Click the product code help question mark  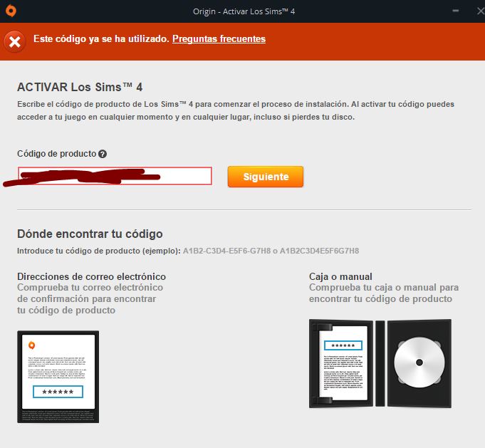[x=103, y=154]
